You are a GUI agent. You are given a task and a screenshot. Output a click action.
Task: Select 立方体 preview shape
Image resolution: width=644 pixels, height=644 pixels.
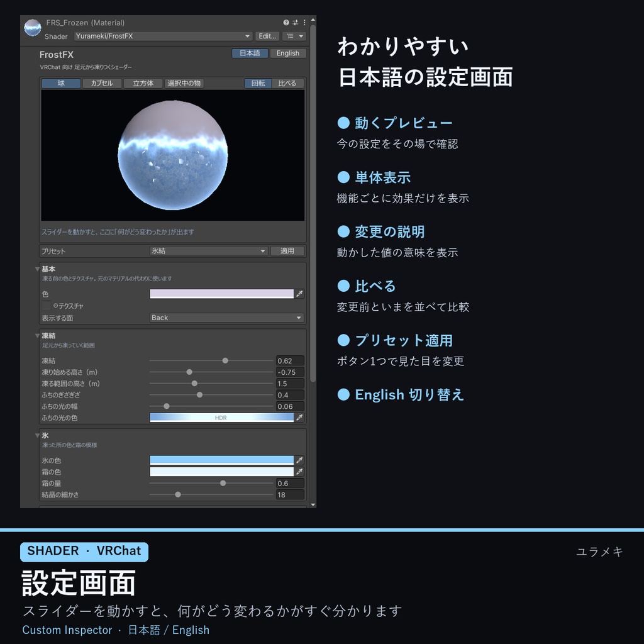click(x=143, y=84)
